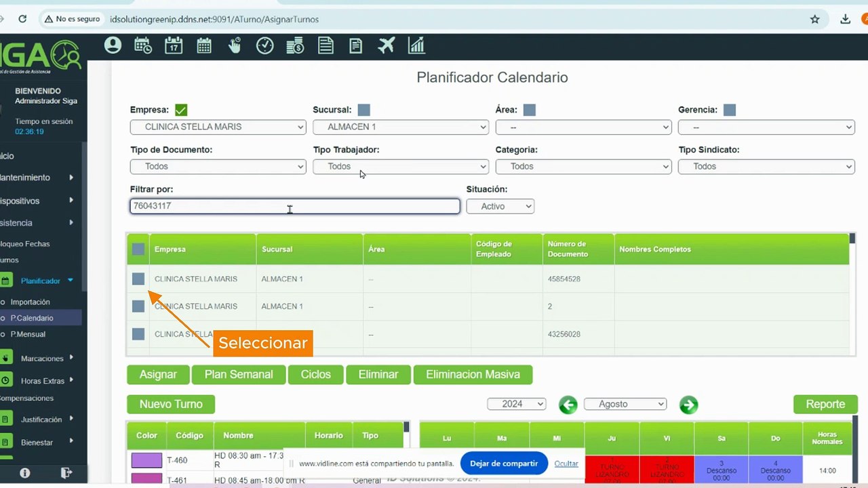Open the clock checkmark icon
Screen dimensions: 868x488
click(264, 45)
